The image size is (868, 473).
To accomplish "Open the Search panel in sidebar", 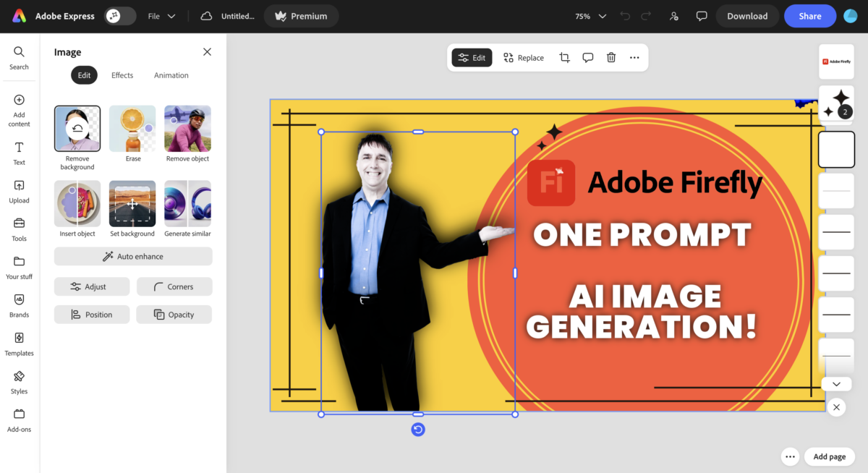I will [x=19, y=58].
